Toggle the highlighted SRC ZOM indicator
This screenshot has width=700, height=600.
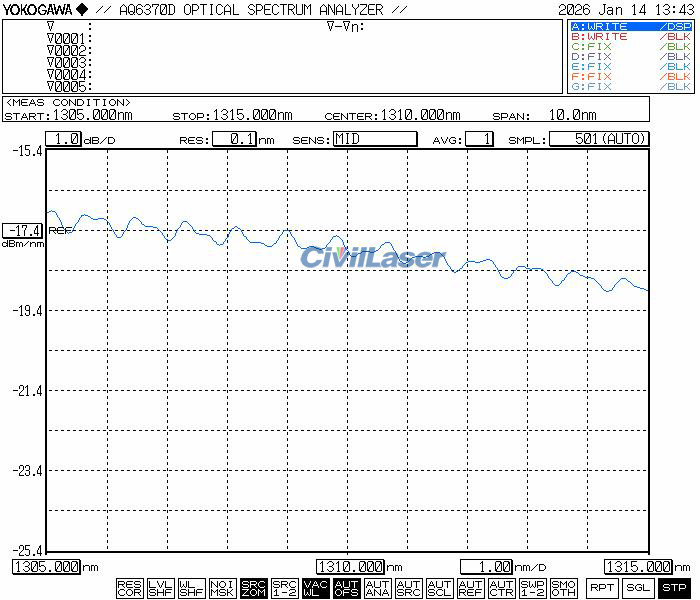(x=253, y=588)
